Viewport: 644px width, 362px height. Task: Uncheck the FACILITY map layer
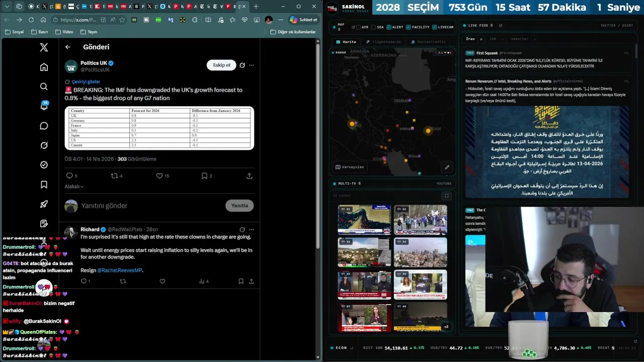click(408, 27)
